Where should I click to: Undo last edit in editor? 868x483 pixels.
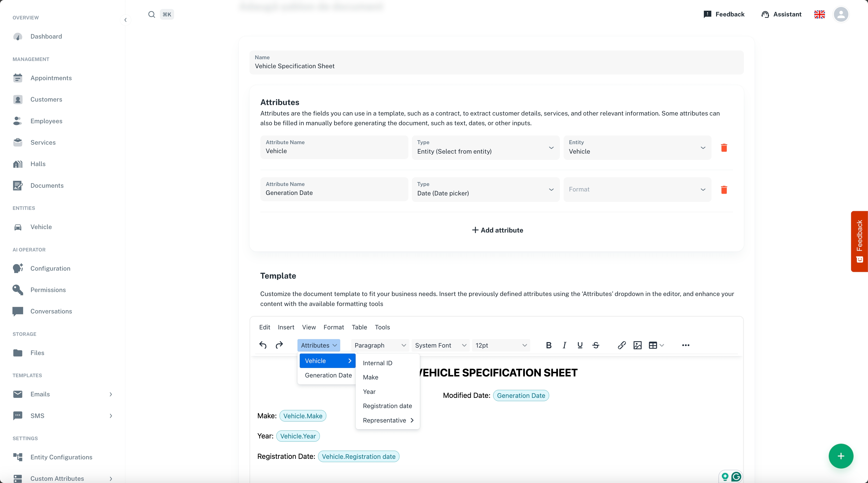(263, 345)
